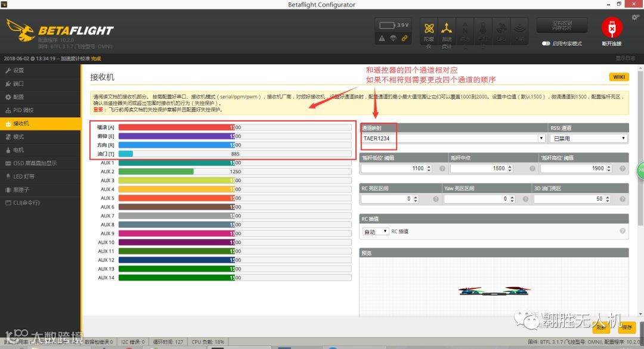Open LED 灯带 tab in sidebar
Screen dimensions: 644x349
point(41,176)
